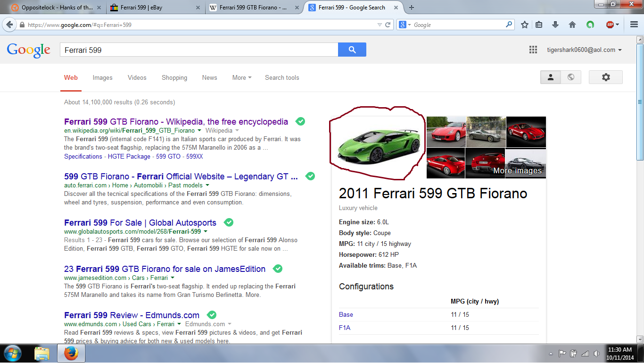Go to Firefox home page icon

tap(572, 25)
